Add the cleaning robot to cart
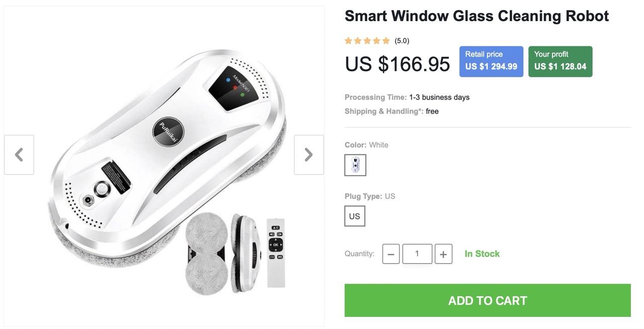The height and width of the screenshot is (329, 644). 488,300
